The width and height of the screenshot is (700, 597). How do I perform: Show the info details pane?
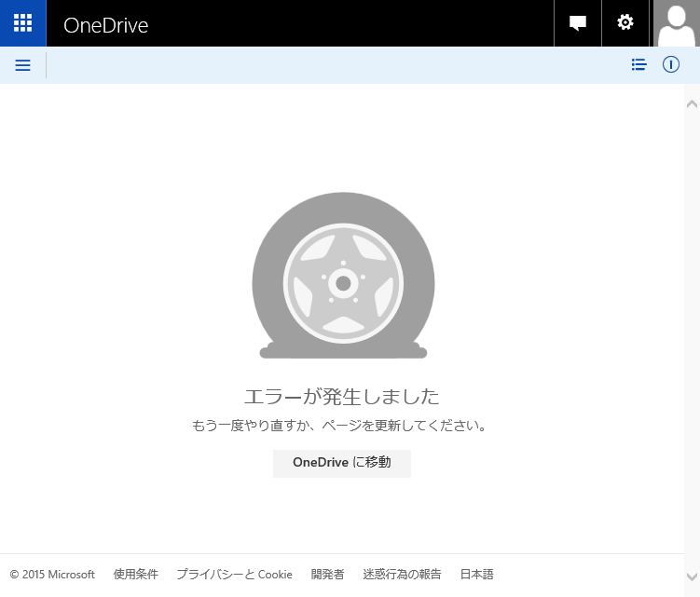(670, 65)
